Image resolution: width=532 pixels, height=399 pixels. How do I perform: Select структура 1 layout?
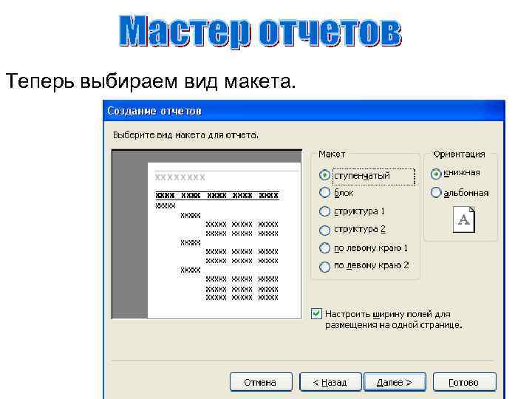point(324,211)
